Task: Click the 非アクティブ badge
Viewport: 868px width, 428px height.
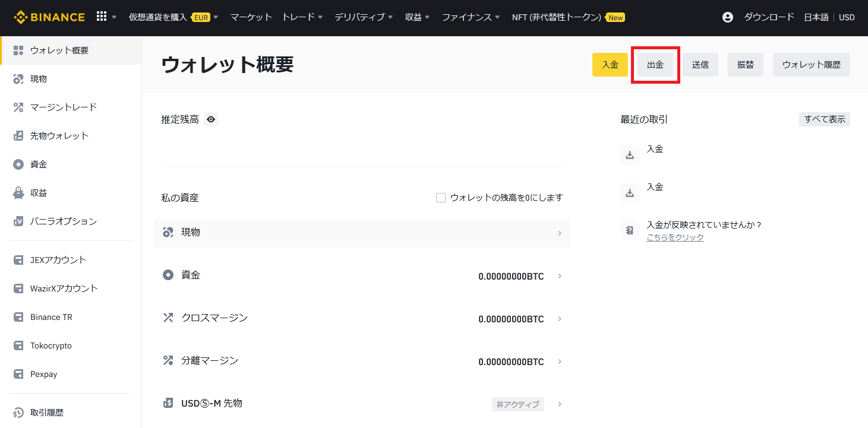Action: pyautogui.click(x=518, y=404)
